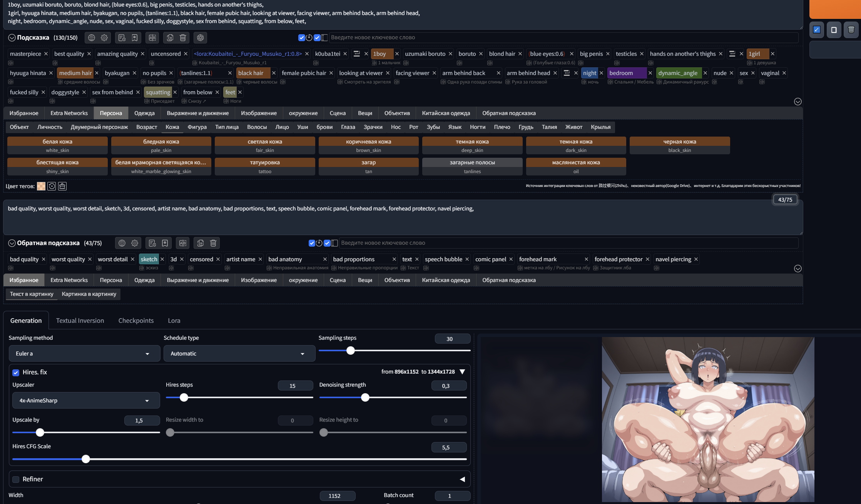Focus the Sampling steps number field

click(453, 339)
